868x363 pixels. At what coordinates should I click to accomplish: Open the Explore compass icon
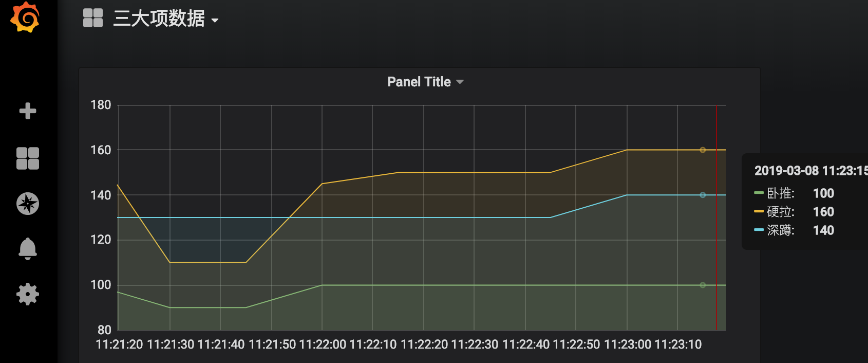pos(28,204)
